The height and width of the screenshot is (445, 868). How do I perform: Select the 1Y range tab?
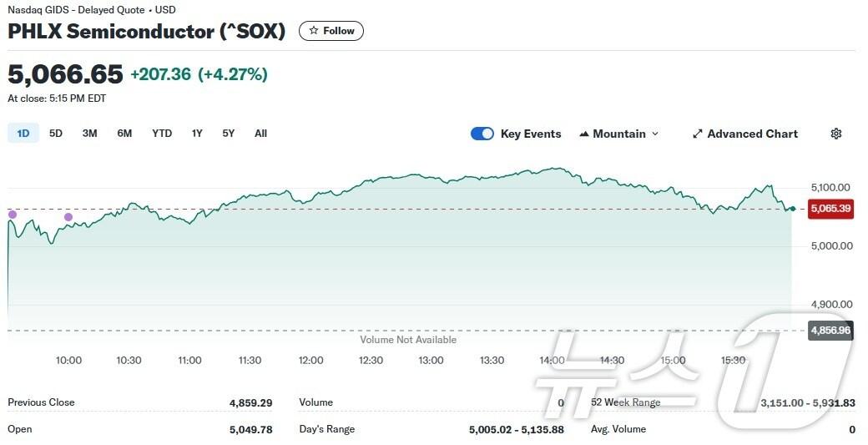point(197,133)
